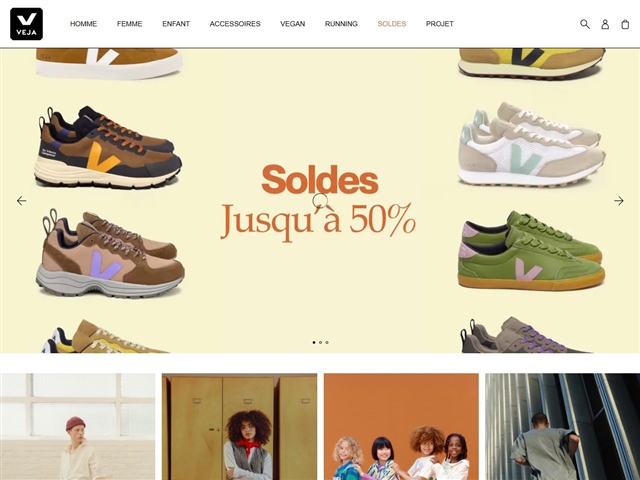This screenshot has width=640, height=480.
Task: Open the man in red beanie thumbnail
Action: click(78, 427)
